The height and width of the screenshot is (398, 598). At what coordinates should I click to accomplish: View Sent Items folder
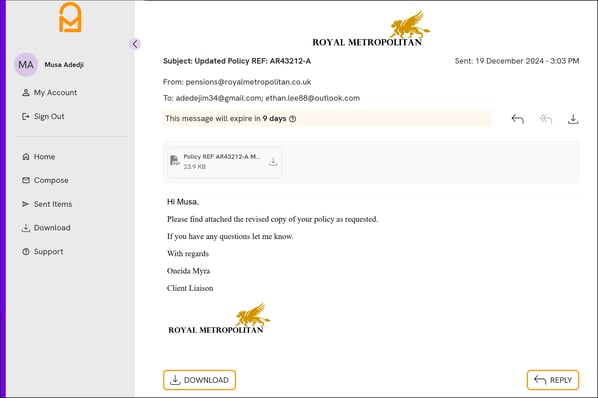[x=47, y=204]
